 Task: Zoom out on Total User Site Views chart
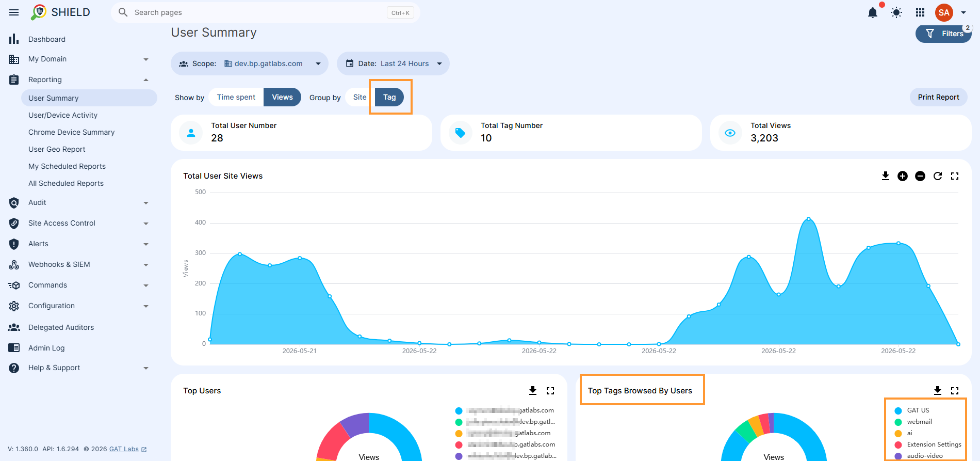tap(920, 176)
